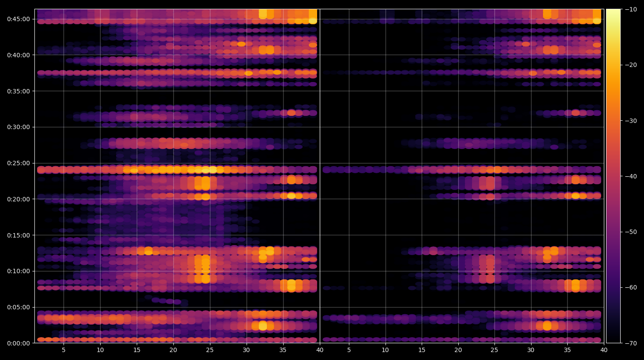Click the 0:25:00 time axis label
644x360 pixels.
coord(19,163)
